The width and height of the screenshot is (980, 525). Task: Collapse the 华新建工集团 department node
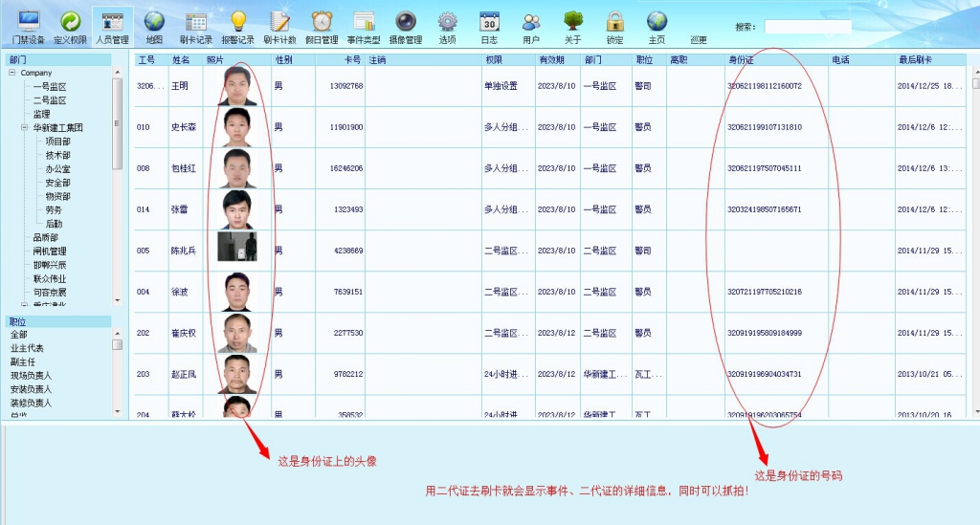(x=25, y=127)
